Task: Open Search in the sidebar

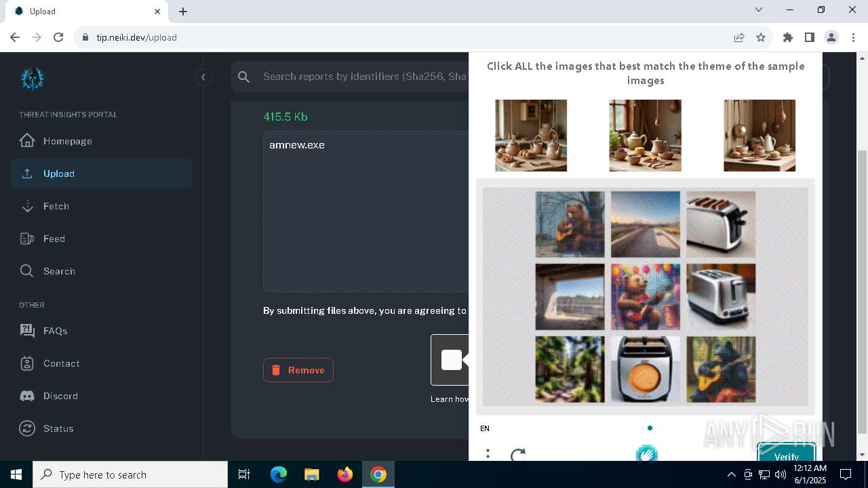Action: tap(102, 271)
